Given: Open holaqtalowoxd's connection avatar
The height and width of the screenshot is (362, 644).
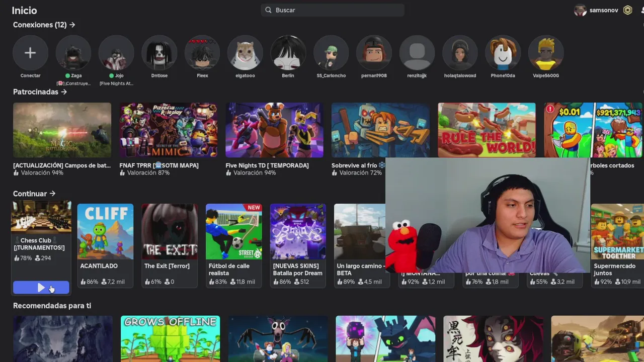Looking at the screenshot, I should (460, 53).
